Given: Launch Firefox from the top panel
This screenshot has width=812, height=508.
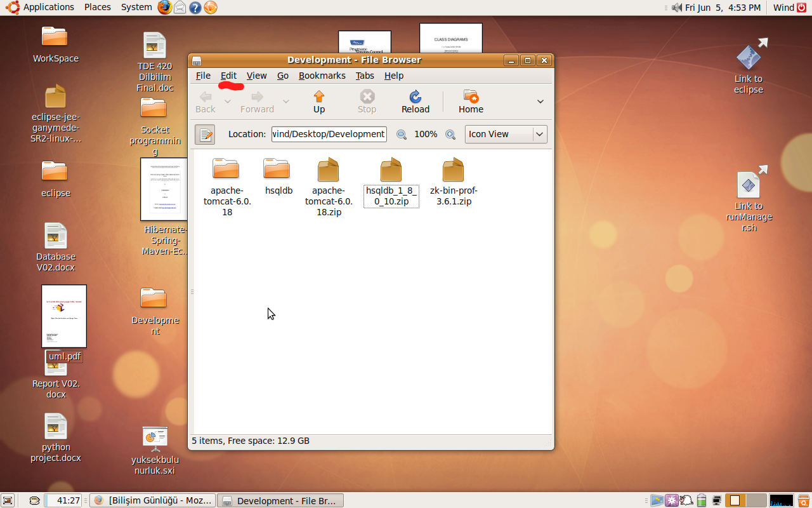Looking at the screenshot, I should (x=164, y=7).
